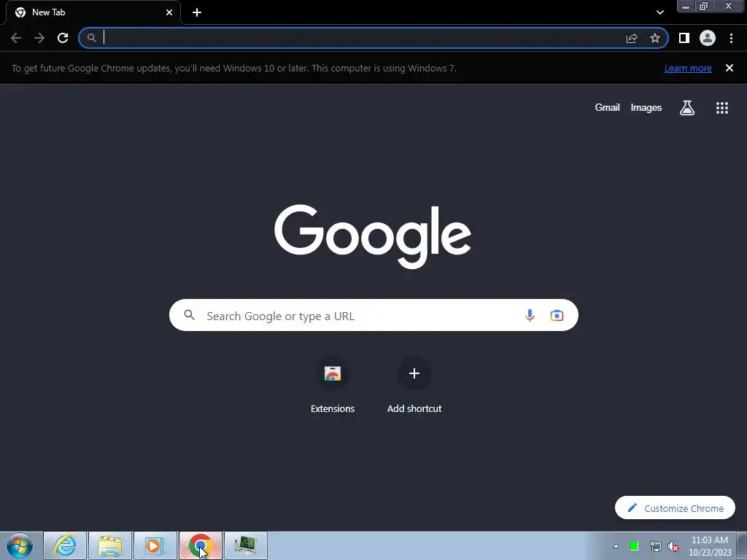Image resolution: width=747 pixels, height=560 pixels.
Task: Click the muted volume tray icon
Action: [673, 546]
